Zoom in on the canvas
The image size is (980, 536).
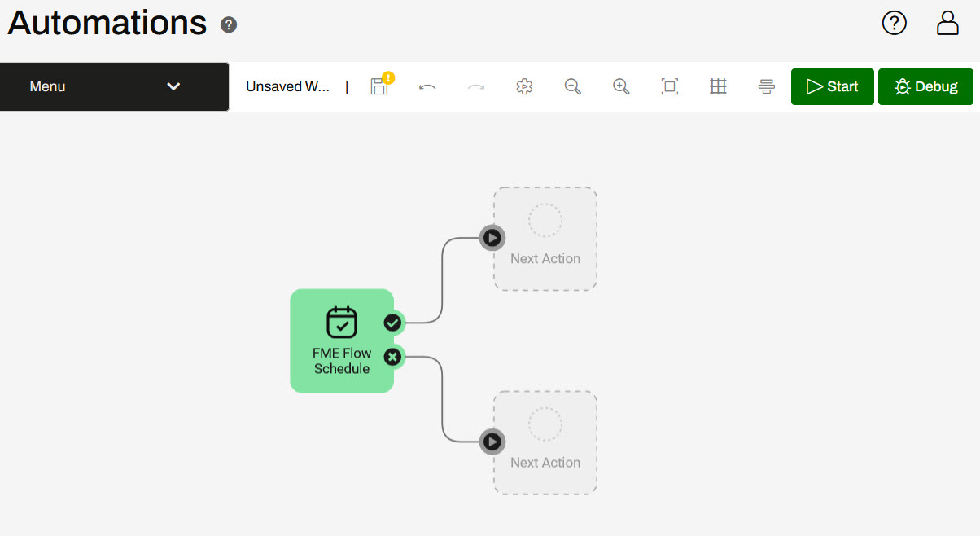(621, 86)
